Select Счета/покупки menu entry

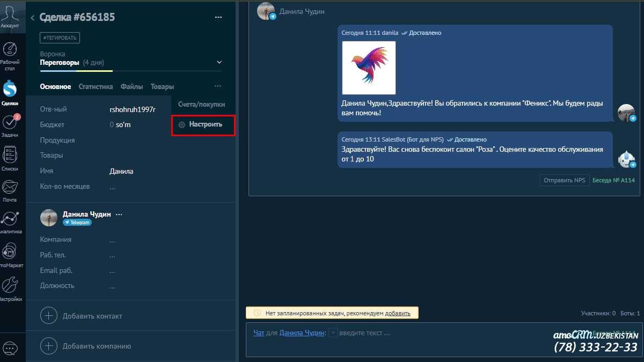(202, 105)
